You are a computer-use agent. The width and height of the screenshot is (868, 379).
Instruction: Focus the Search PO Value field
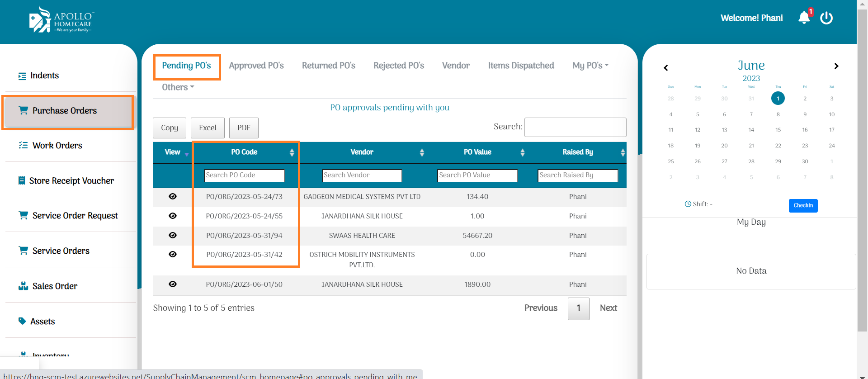477,175
